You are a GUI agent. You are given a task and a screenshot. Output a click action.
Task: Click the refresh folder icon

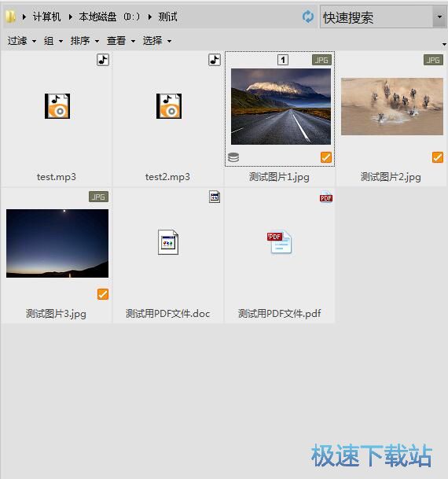tap(308, 17)
